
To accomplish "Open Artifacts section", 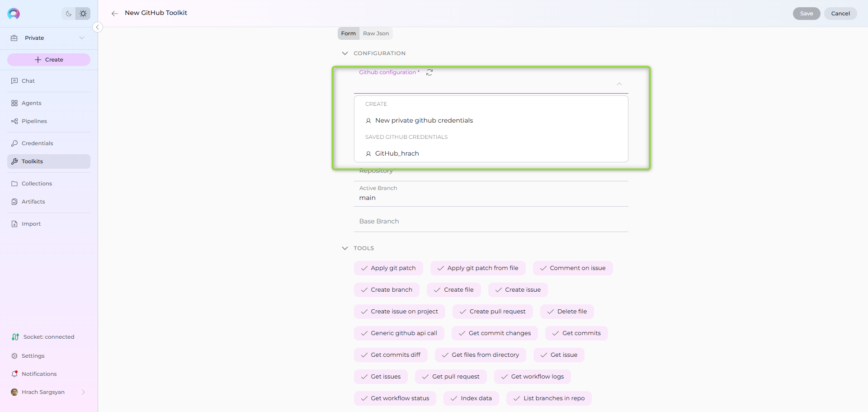I will [x=49, y=202].
